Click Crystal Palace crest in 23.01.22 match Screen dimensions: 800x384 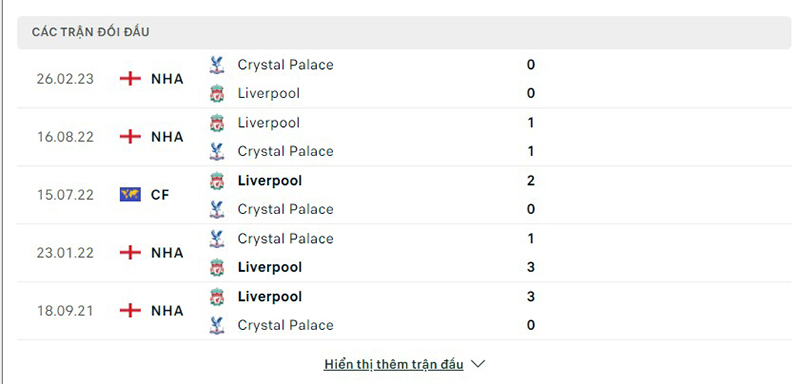pyautogui.click(x=217, y=239)
